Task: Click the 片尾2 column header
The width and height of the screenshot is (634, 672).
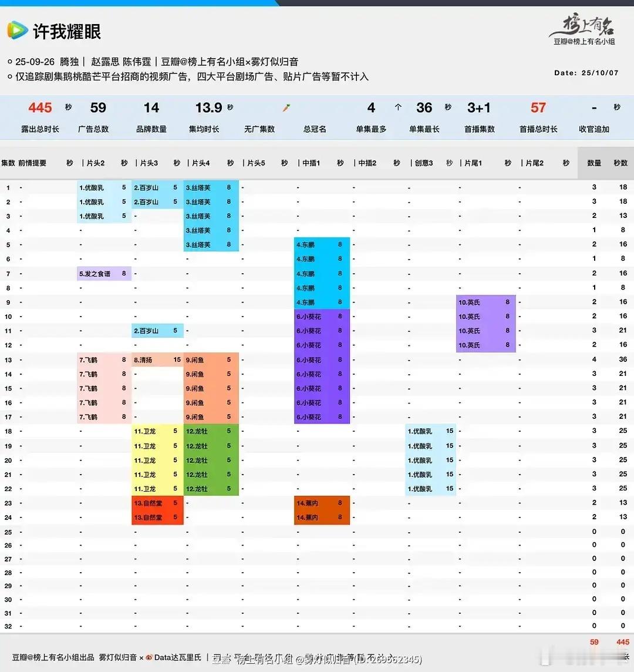Action: coord(534,163)
